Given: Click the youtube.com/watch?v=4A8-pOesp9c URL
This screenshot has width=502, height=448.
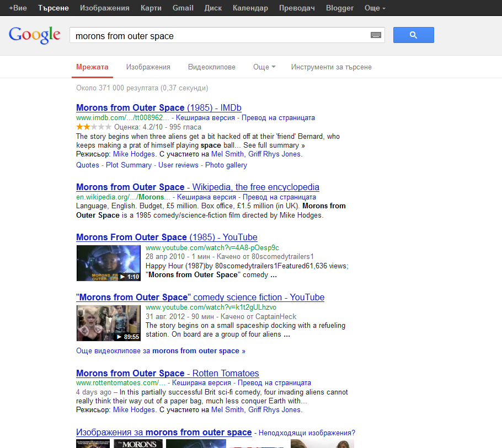Looking at the screenshot, I should point(212,248).
